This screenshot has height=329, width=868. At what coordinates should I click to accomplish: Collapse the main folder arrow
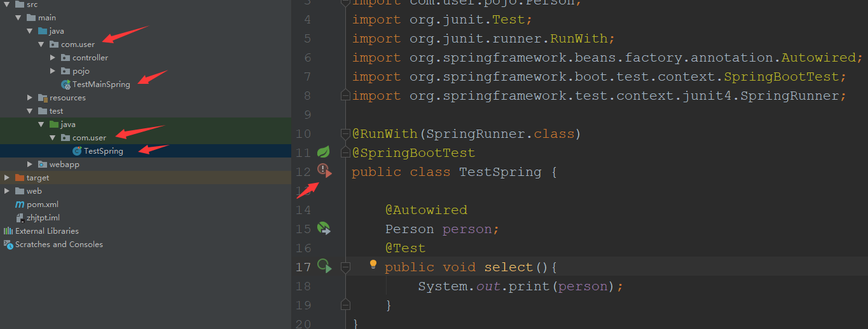click(18, 18)
